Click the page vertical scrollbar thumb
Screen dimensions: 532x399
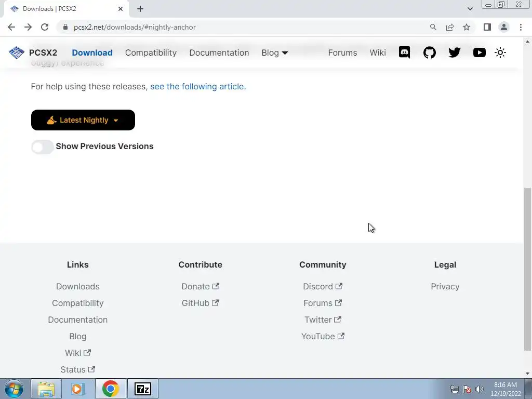[x=527, y=269]
